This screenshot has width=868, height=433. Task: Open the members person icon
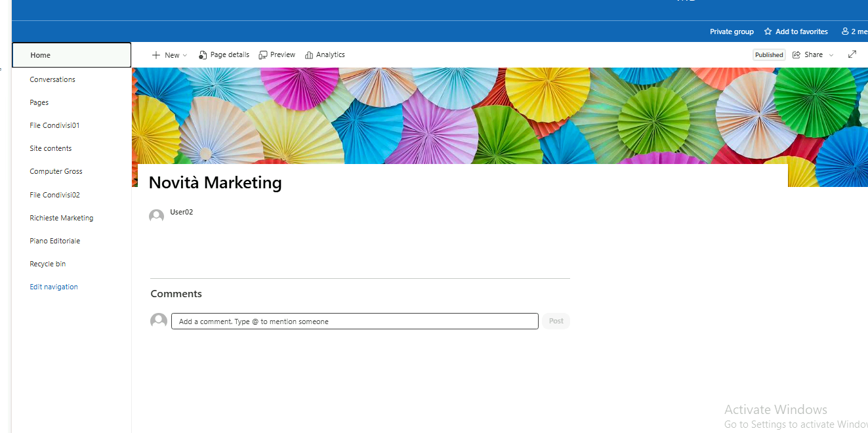(845, 31)
